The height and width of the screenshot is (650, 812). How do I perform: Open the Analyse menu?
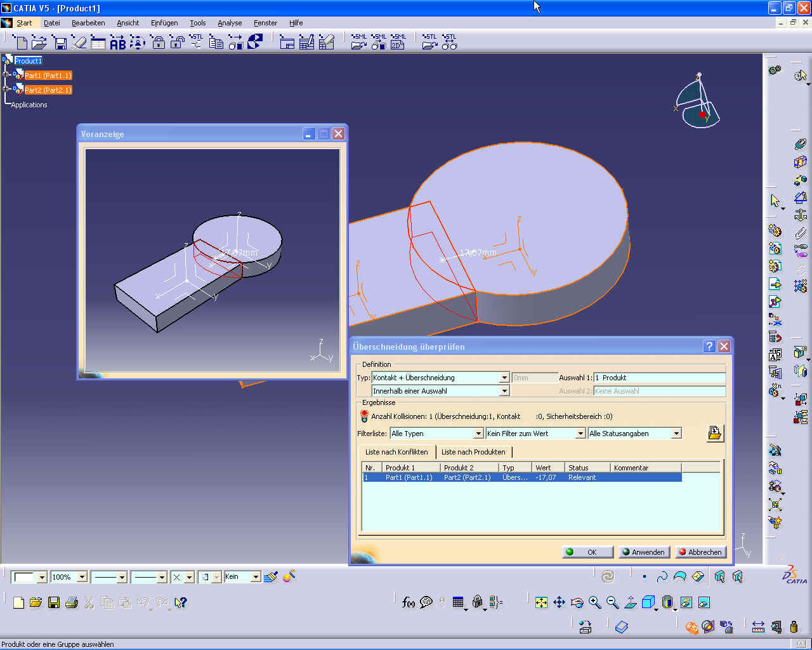[x=230, y=23]
